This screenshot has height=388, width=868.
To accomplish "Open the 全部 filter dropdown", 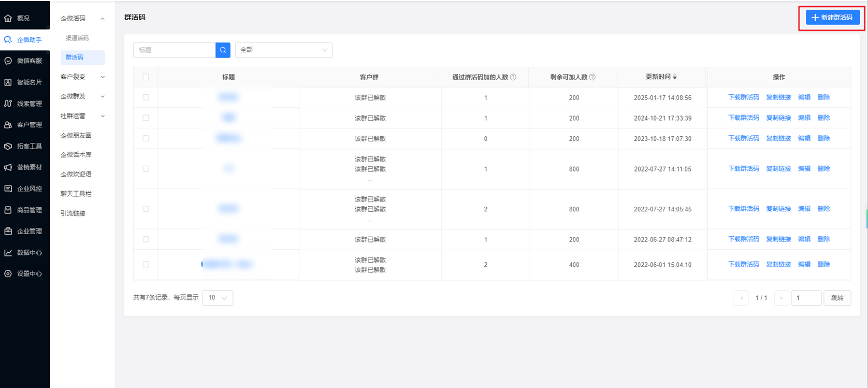I will pos(283,50).
